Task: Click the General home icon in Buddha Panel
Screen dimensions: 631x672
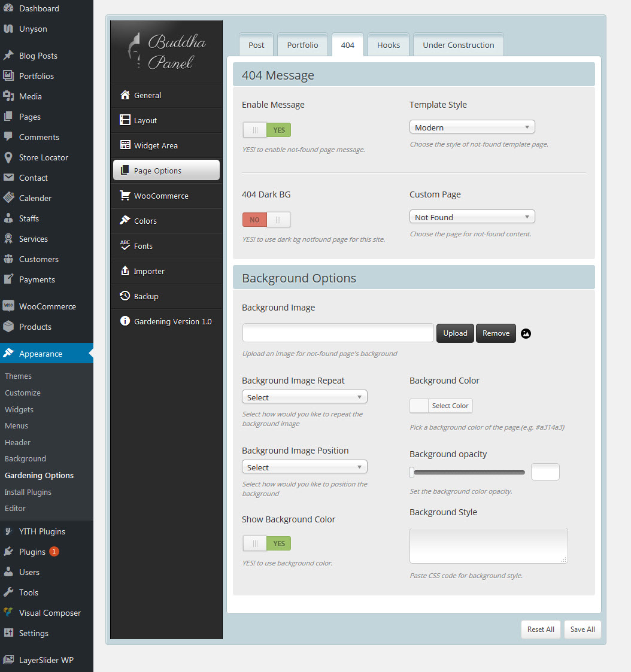Action: click(x=125, y=95)
